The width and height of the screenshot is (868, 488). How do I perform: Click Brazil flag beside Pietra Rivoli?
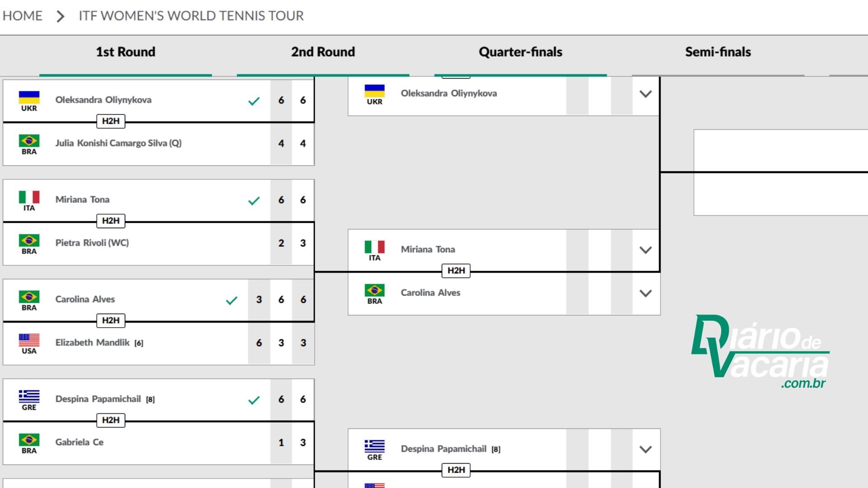29,240
